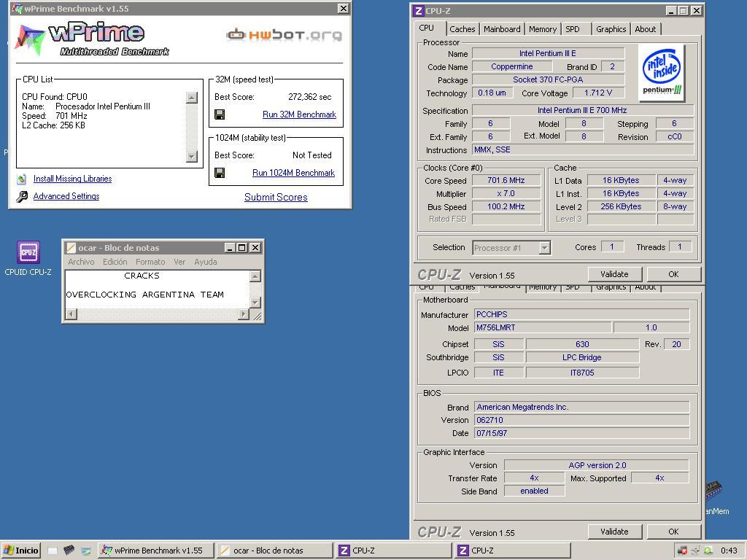Click the third quick launch icon in taskbar
747x560 pixels.
pyautogui.click(x=86, y=551)
